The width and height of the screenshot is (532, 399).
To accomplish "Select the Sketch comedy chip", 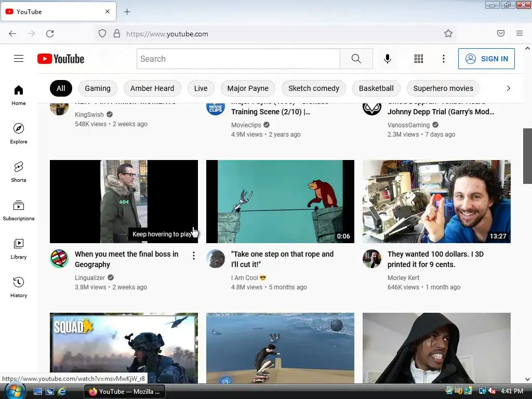I will coord(314,88).
